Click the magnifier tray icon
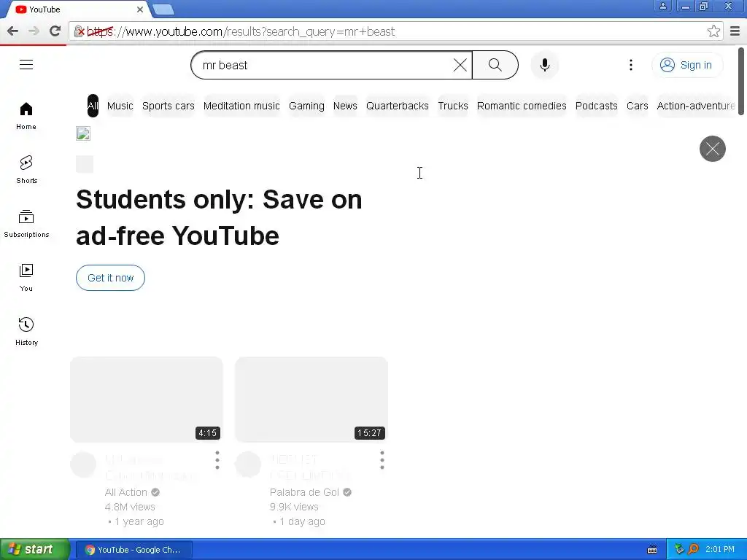The image size is (747, 560). point(694,549)
